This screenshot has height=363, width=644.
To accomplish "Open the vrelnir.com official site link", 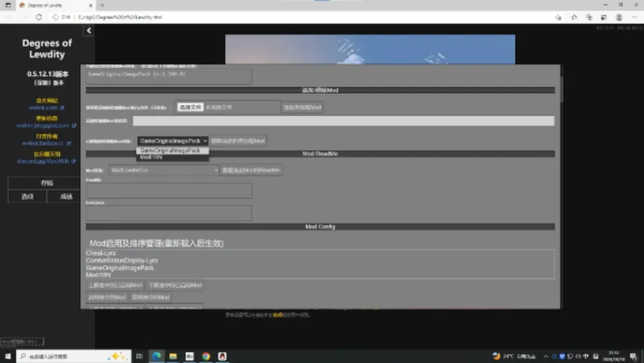I will 46,107.
